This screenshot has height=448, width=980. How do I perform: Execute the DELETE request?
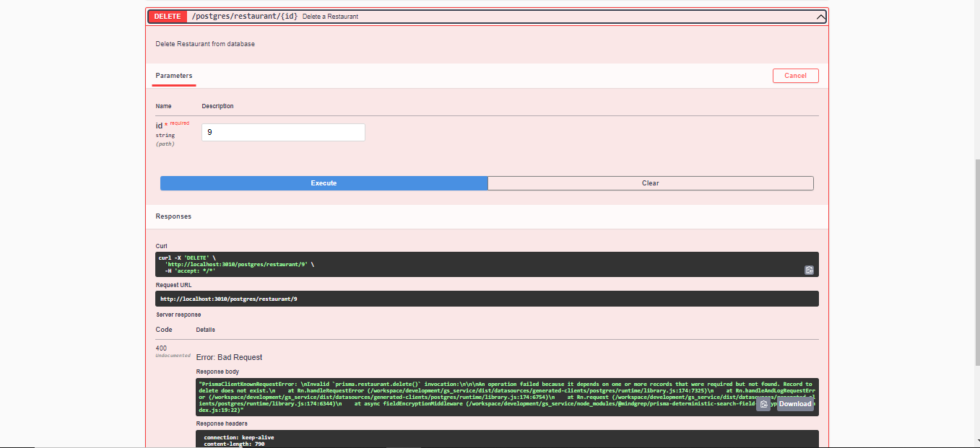tap(324, 183)
